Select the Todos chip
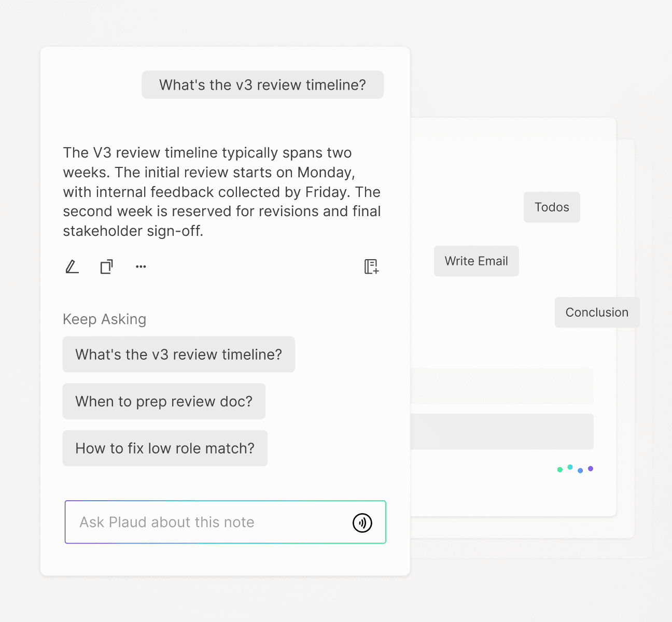The image size is (672, 622). click(552, 207)
